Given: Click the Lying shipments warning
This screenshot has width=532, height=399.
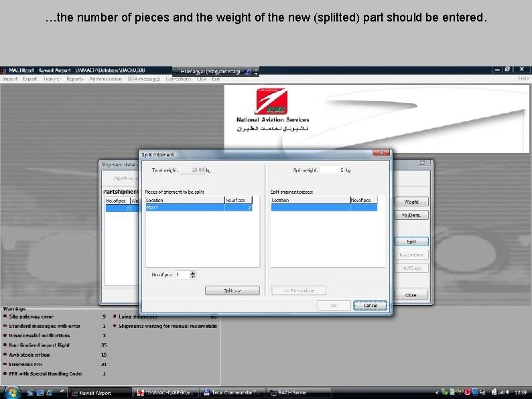Looking at the screenshot, I should tap(137, 317).
